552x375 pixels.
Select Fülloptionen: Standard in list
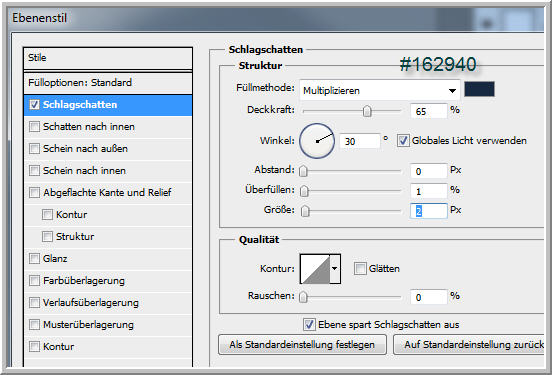coord(108,83)
